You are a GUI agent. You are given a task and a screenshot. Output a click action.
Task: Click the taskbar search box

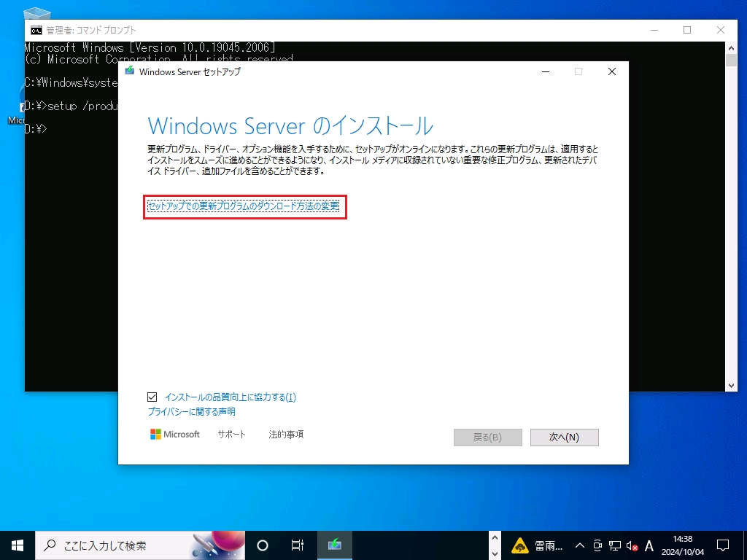(x=140, y=545)
